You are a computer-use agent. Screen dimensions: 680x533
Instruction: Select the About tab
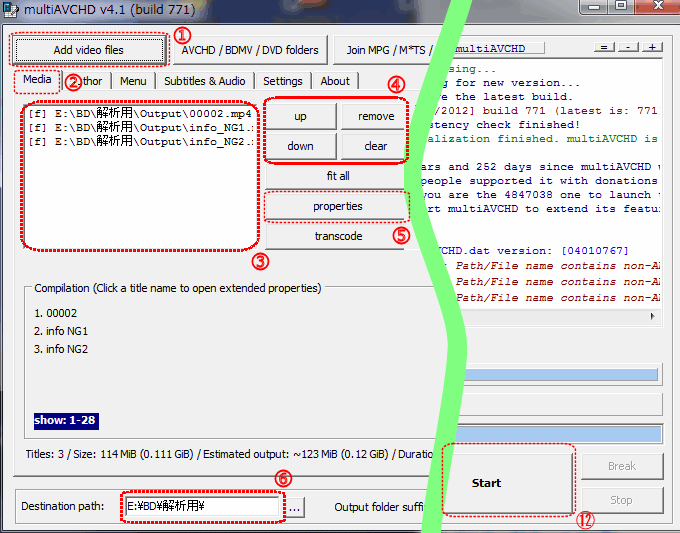point(335,81)
